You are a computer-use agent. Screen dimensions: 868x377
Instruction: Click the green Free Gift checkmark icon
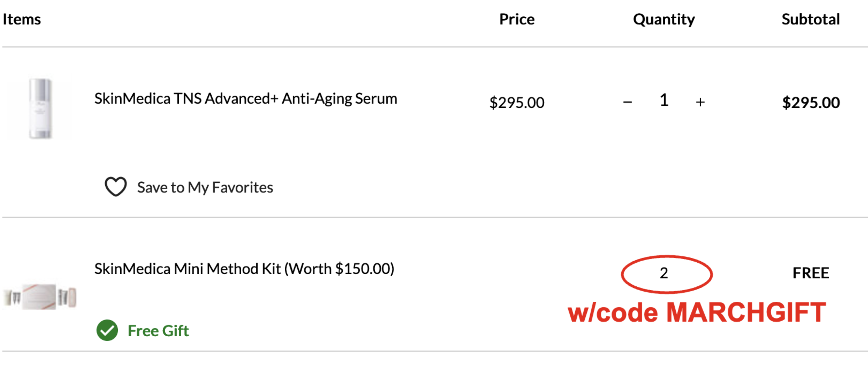point(107,330)
